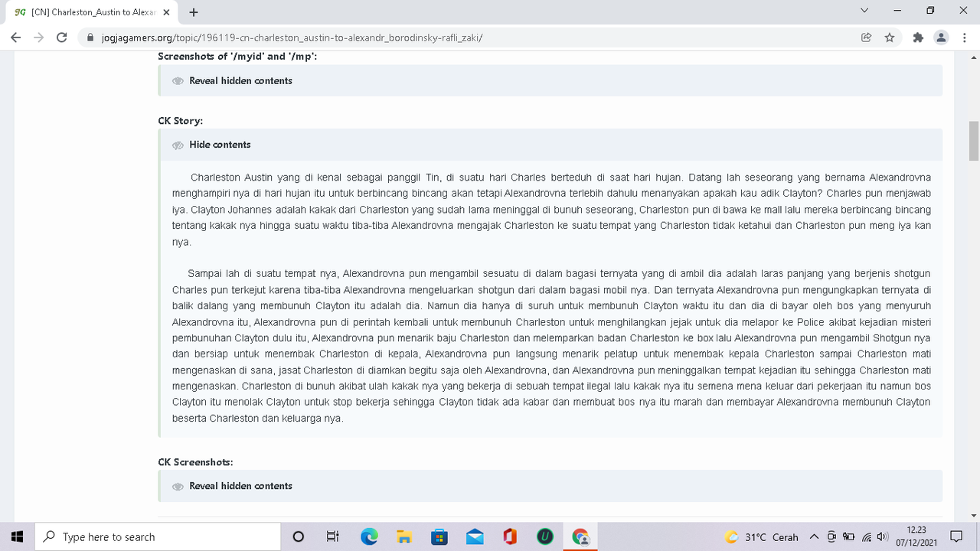Image resolution: width=980 pixels, height=551 pixels.
Task: Focus the Type here to search box
Action: (x=159, y=536)
